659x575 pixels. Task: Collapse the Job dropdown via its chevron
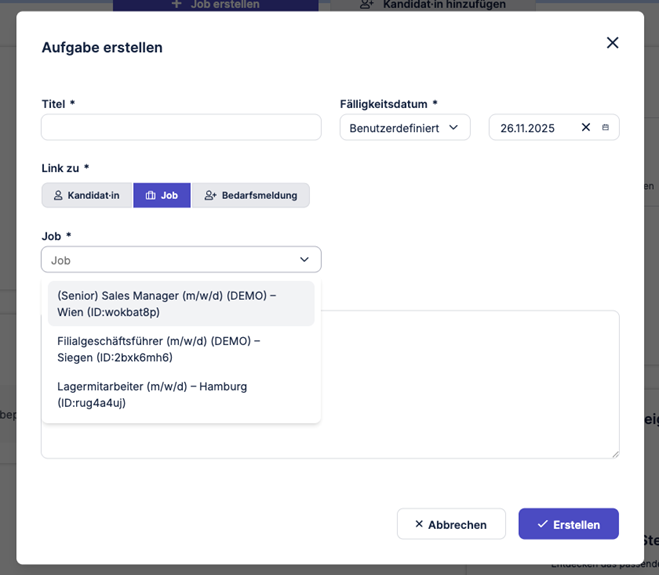coord(305,260)
